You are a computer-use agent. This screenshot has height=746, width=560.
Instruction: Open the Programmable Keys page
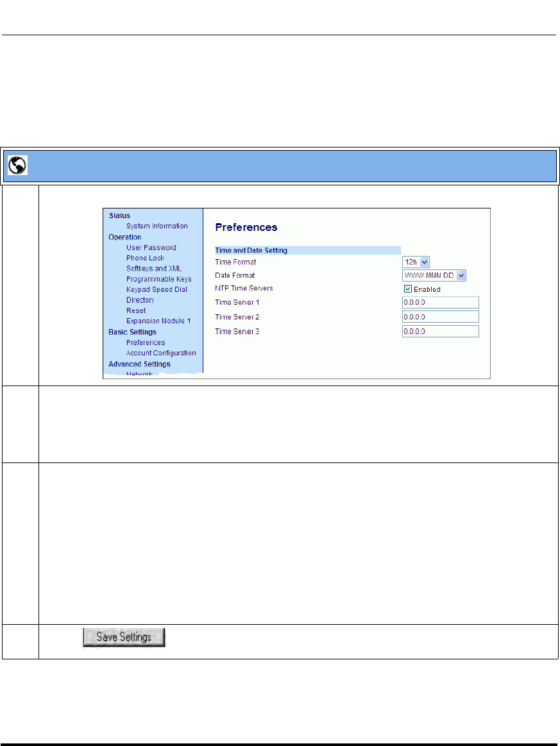159,279
